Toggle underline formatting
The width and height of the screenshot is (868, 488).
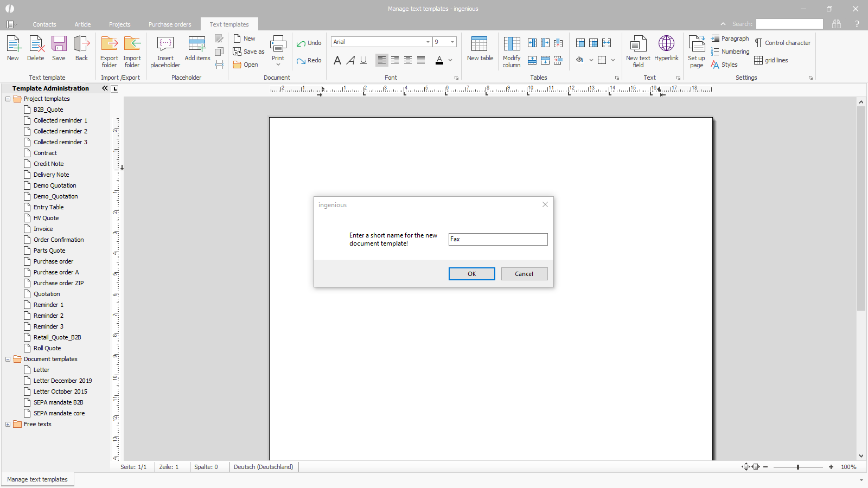363,60
